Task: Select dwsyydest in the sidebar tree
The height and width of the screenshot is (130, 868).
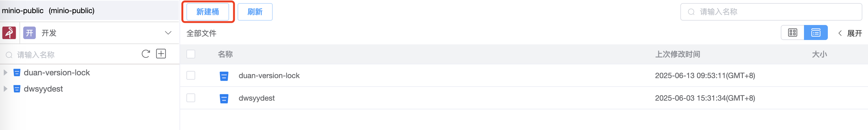Action: (x=43, y=89)
